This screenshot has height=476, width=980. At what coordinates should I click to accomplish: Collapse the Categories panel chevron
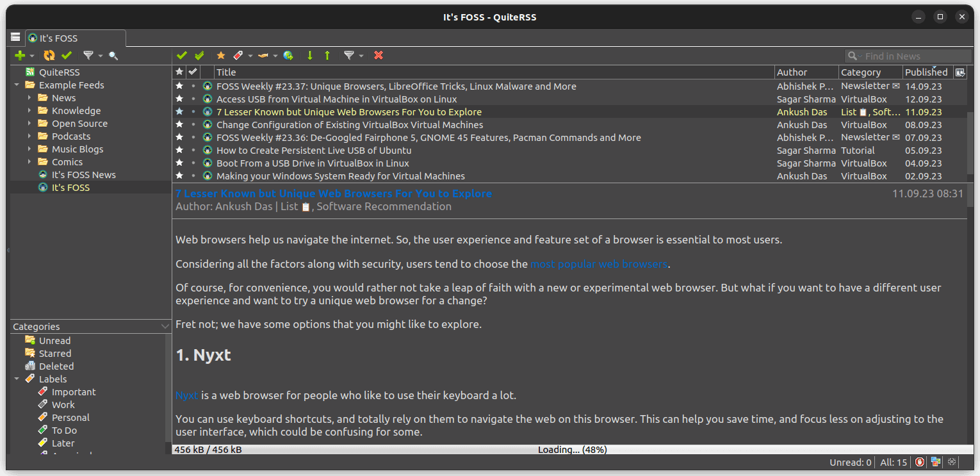(165, 327)
